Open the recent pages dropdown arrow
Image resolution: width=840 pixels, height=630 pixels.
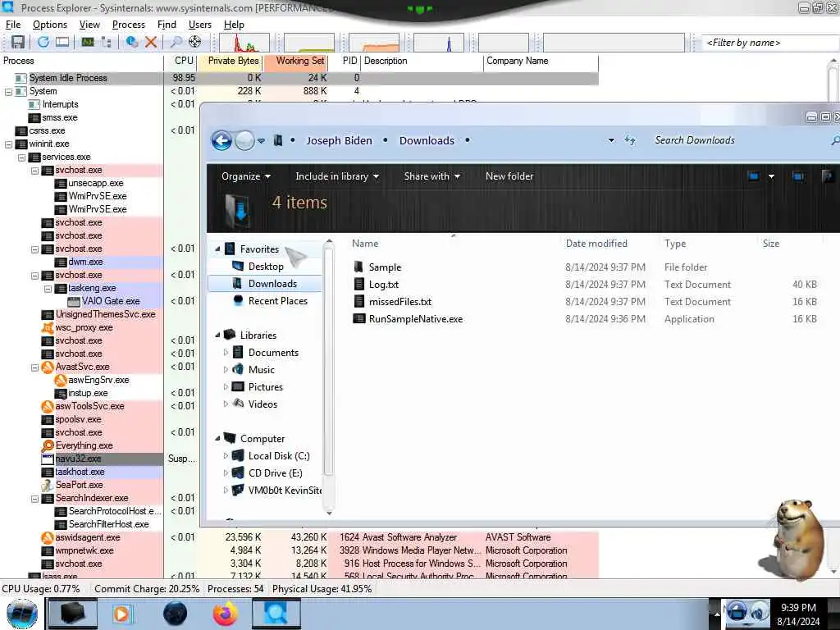coord(261,141)
